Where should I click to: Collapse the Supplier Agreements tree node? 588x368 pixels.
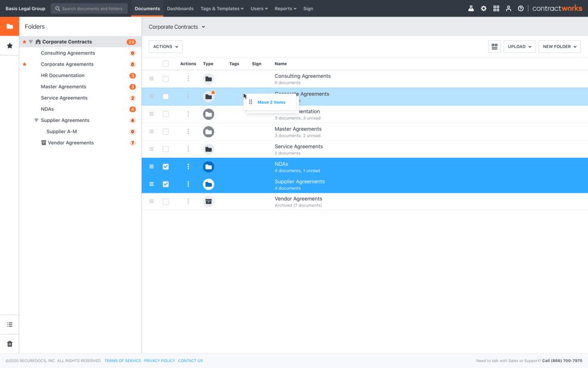point(36,120)
